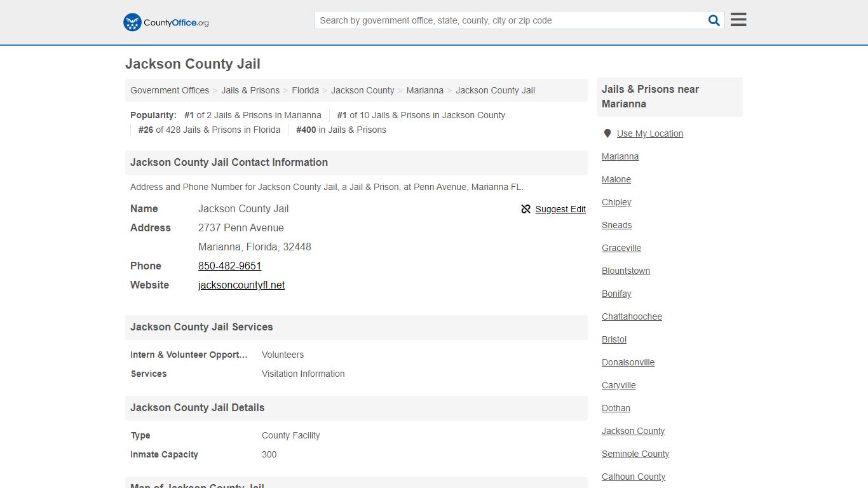Click the Jackson County Jail Services heading
Image resolution: width=868 pixels, height=488 pixels.
[201, 327]
